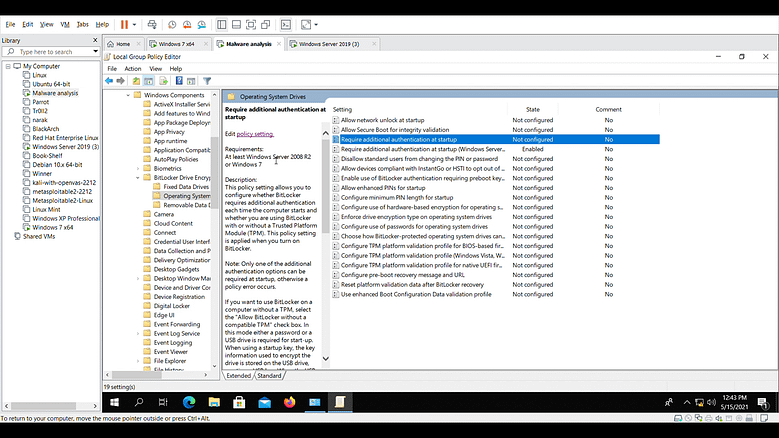Open the library search dropdown arrow
Viewport: 779px width, 438px height.
(x=95, y=52)
